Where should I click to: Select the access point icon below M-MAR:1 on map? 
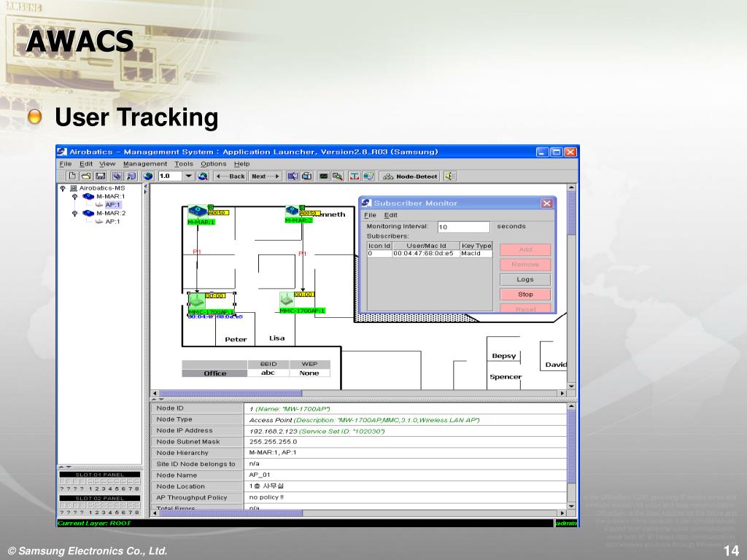coord(196,300)
